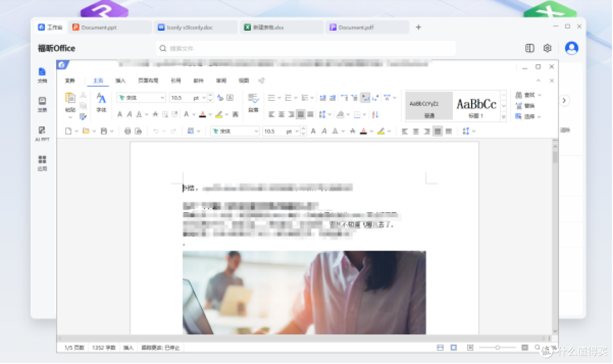Viewport: 613px width, 364px height.
Task: Toggle Underline A in ribbon font group
Action: click(139, 114)
